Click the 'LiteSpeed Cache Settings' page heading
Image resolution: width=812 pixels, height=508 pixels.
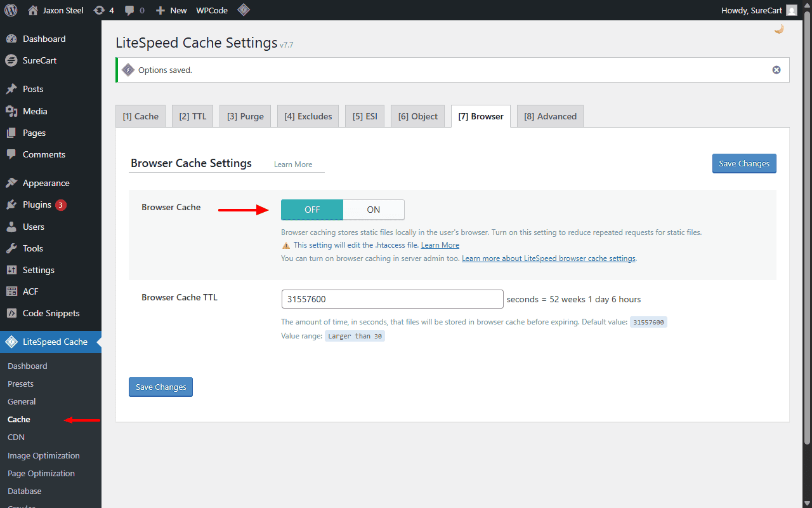coord(197,43)
